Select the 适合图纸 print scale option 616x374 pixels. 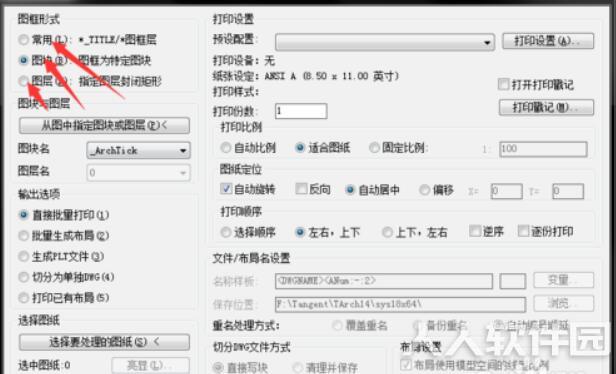click(300, 148)
